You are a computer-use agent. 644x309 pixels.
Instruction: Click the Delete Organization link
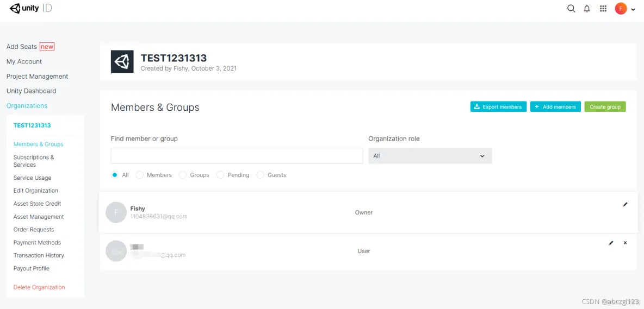[x=39, y=287]
